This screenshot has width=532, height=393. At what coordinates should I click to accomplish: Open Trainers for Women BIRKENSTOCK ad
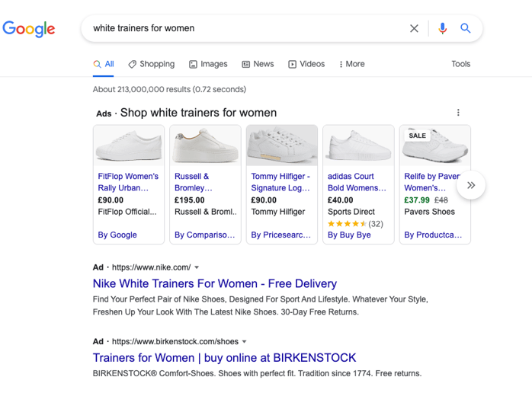coord(224,358)
